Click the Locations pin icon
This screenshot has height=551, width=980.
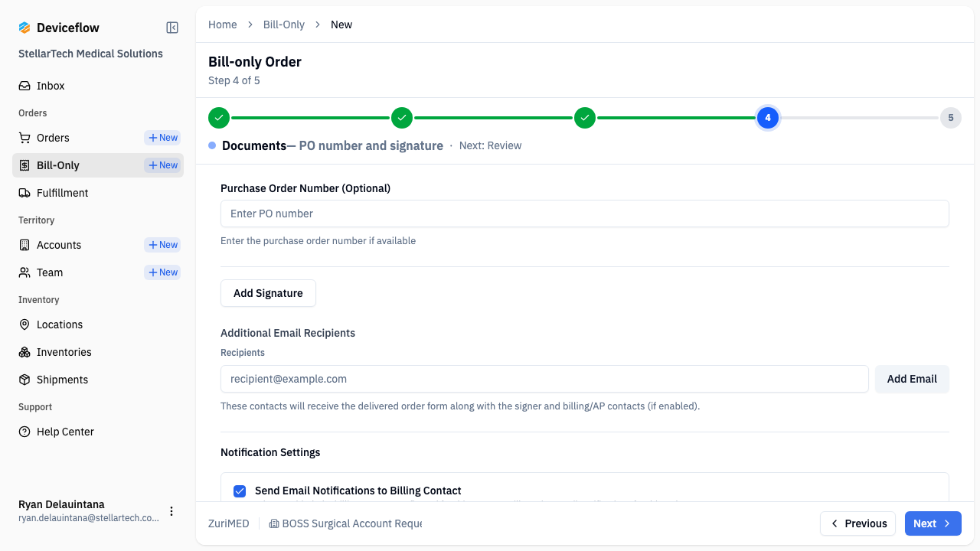[24, 324]
